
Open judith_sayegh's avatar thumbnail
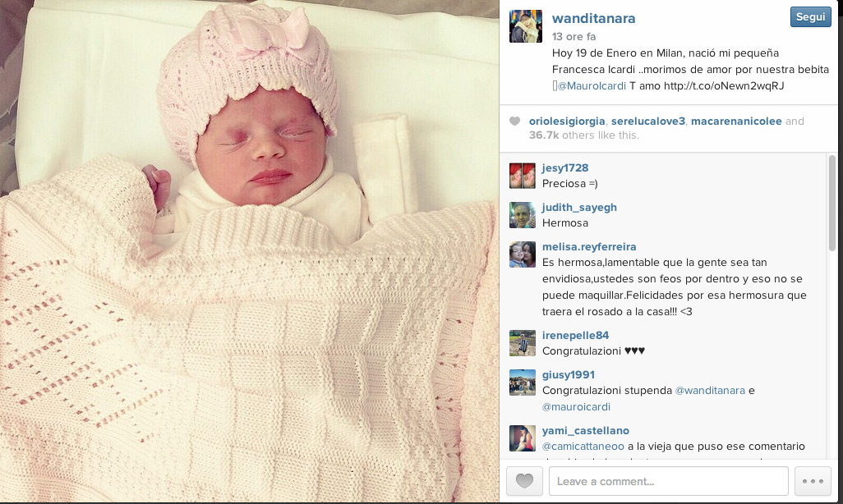click(x=523, y=215)
